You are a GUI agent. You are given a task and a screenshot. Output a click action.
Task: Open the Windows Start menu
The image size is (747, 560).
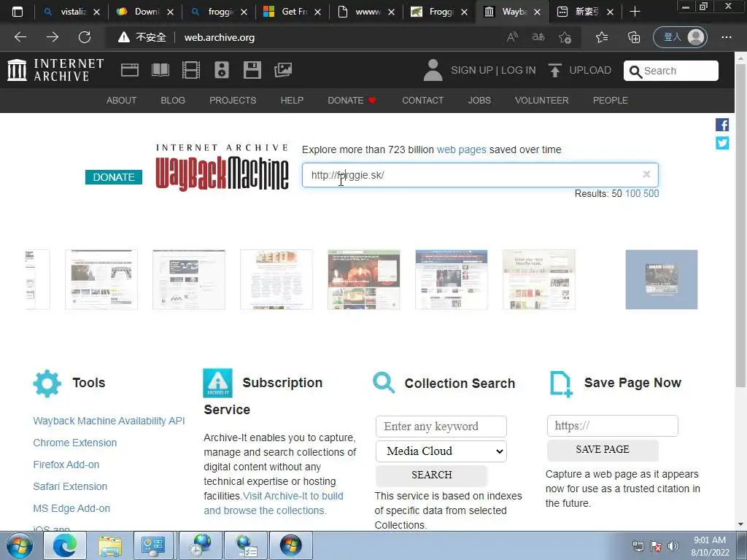pos(20,545)
